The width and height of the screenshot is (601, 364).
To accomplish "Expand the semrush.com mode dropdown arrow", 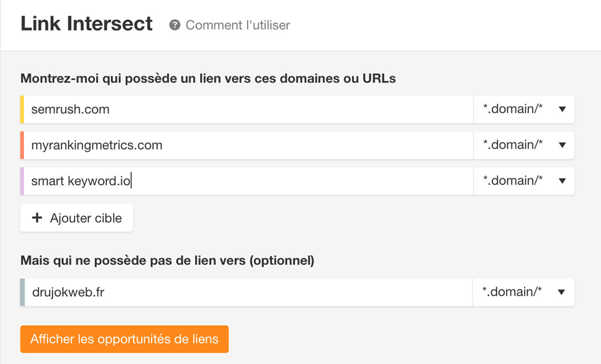I will [562, 109].
